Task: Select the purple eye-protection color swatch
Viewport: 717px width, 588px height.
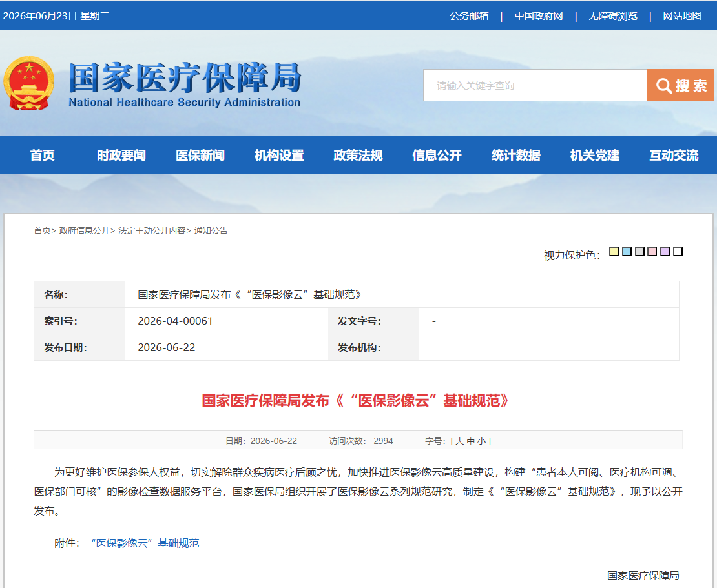Action: (665, 251)
